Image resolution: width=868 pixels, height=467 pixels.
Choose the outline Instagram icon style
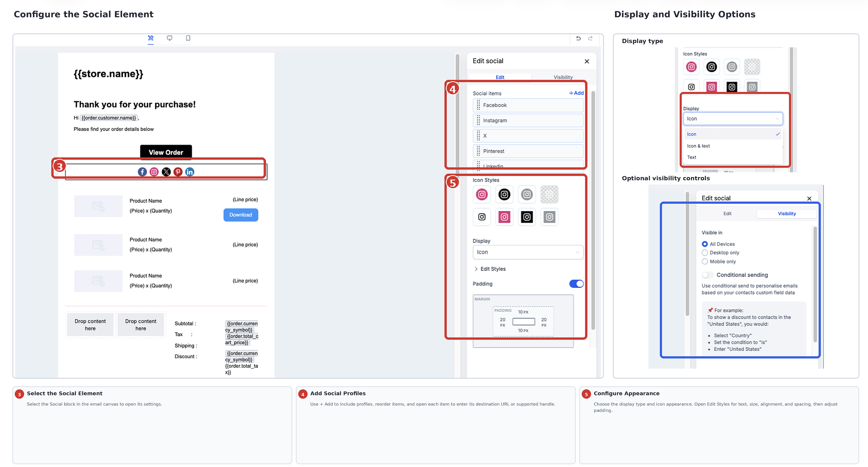[482, 217]
